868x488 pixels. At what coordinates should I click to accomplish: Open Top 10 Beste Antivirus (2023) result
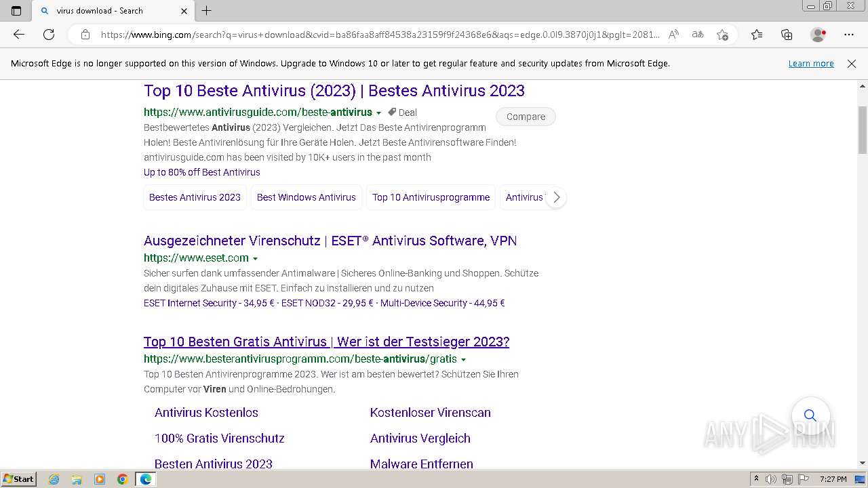point(334,91)
